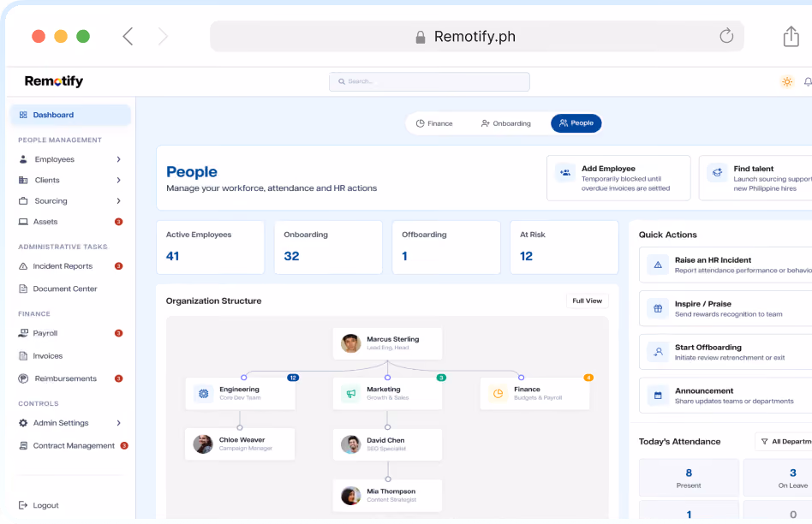Click the Assets laptop icon
Screen dimensions: 812x524
[x=23, y=222]
